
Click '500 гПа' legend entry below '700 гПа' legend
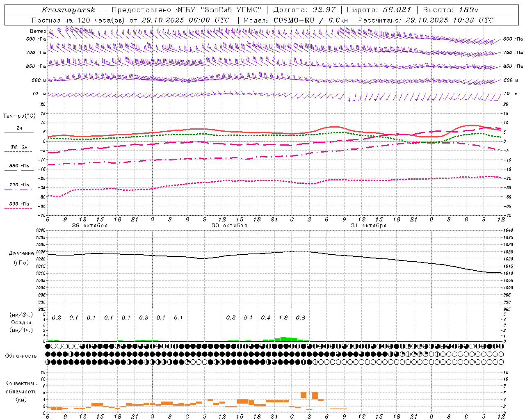click(x=19, y=204)
